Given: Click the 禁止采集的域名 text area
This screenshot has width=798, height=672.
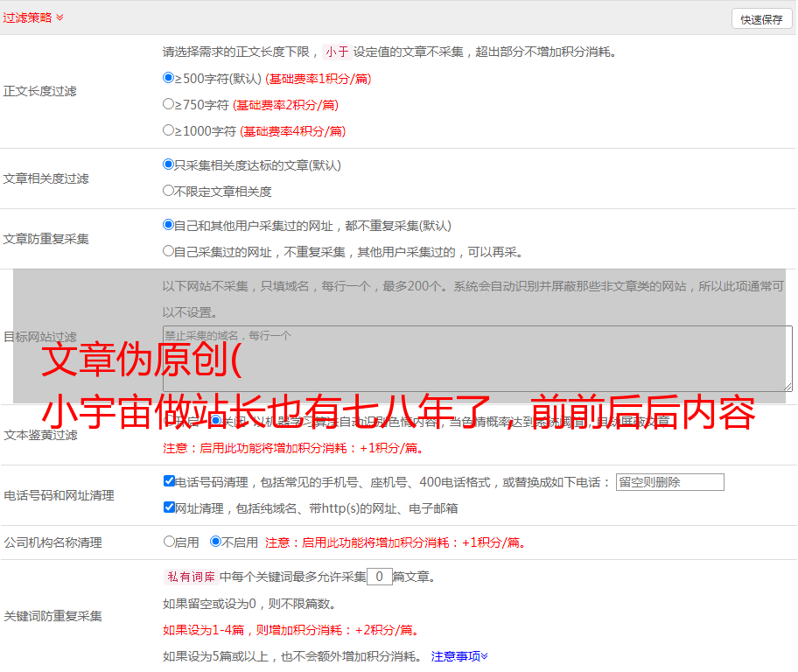Looking at the screenshot, I should point(477,357).
